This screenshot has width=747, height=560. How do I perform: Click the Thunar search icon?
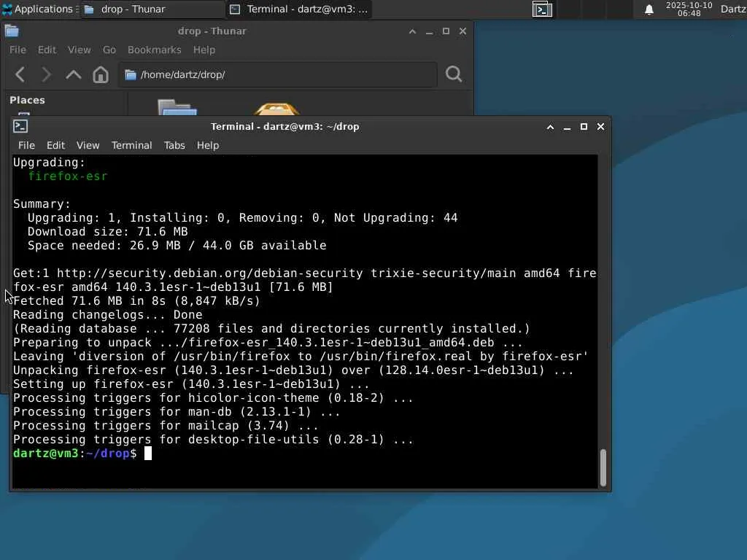point(454,74)
